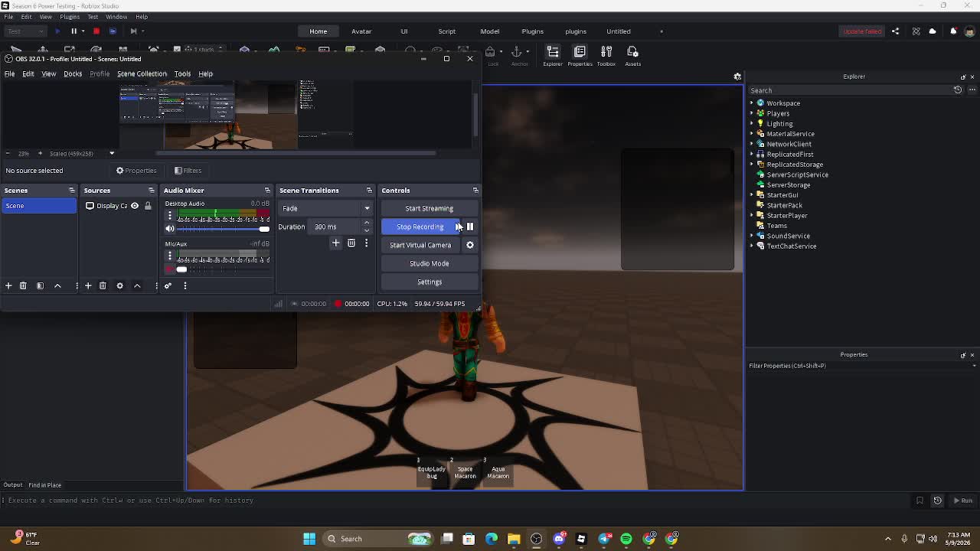Open the preview scale dropdown arrow
This screenshot has width=980, height=551.
point(112,153)
